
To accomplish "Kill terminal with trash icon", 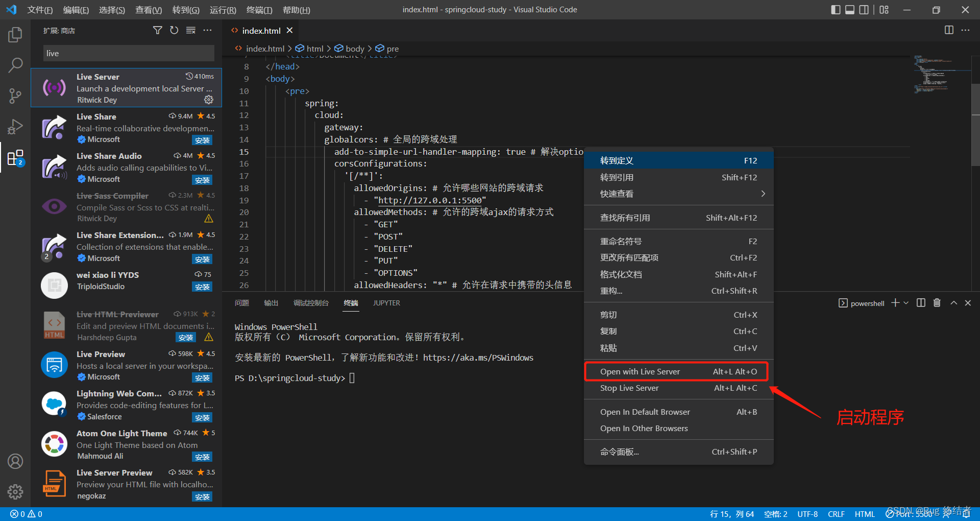I will (937, 303).
